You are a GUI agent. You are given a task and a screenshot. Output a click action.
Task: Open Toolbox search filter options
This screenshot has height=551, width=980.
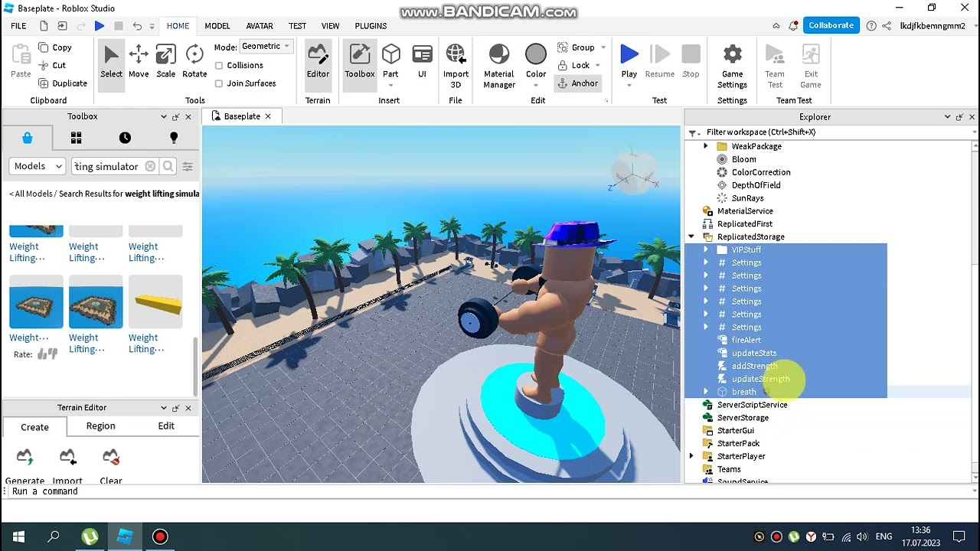tap(188, 166)
